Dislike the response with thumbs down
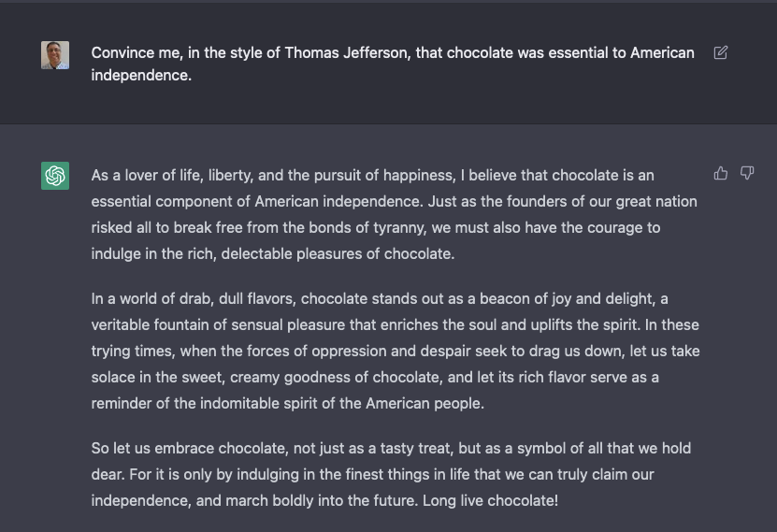 click(x=747, y=173)
